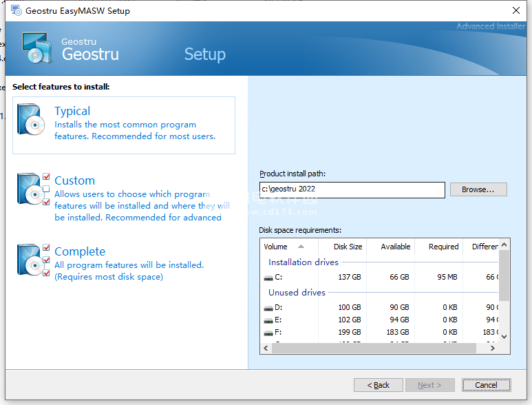This screenshot has height=405, width=532.
Task: Click the '94 GB' available cell for E:
Action: [x=399, y=320]
